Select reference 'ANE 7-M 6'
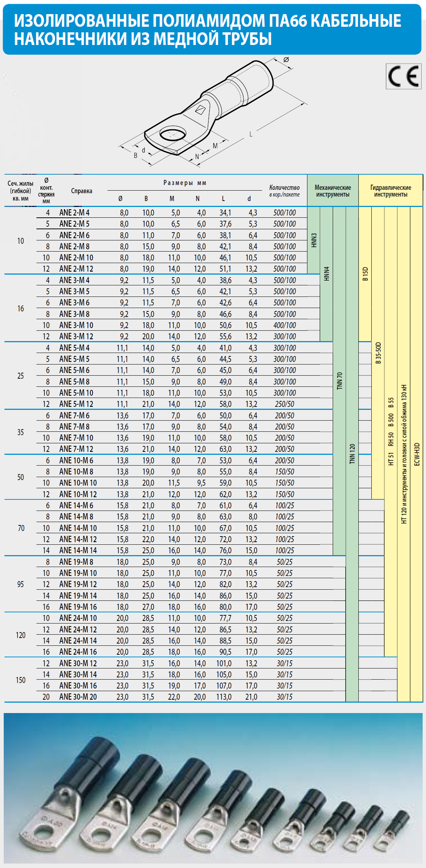This screenshot has width=426, height=868. [74, 415]
